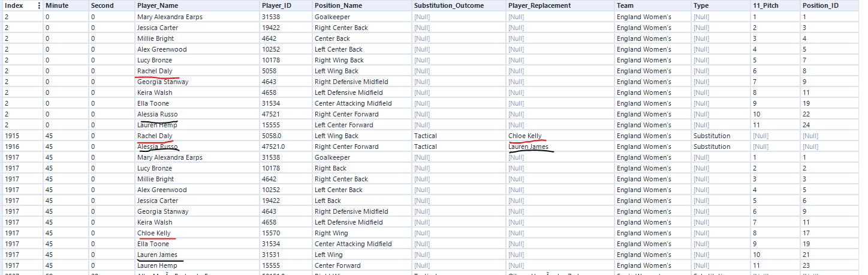This screenshot has width=868, height=275.
Task: Click the Player_Name column header
Action: click(158, 6)
